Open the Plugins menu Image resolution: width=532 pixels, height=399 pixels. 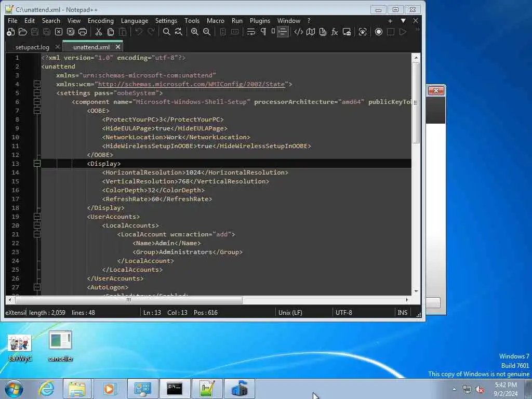click(260, 21)
